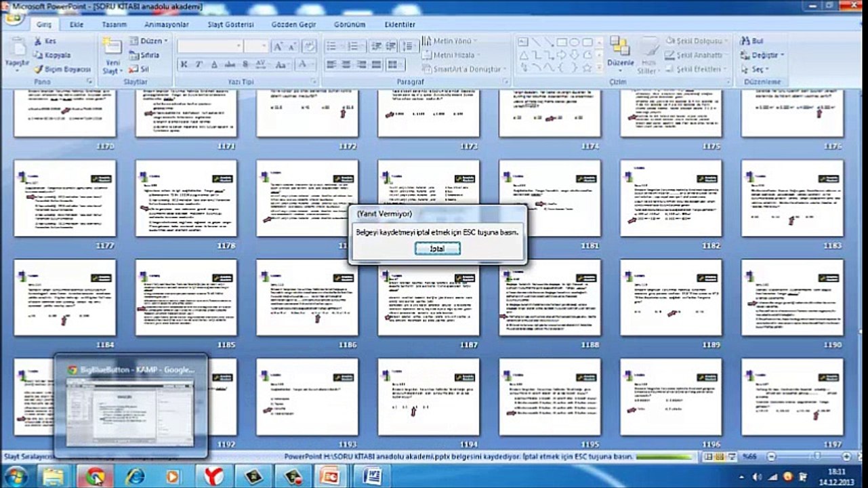Open the Seç select menu
This screenshot has width=868, height=488.
755,69
